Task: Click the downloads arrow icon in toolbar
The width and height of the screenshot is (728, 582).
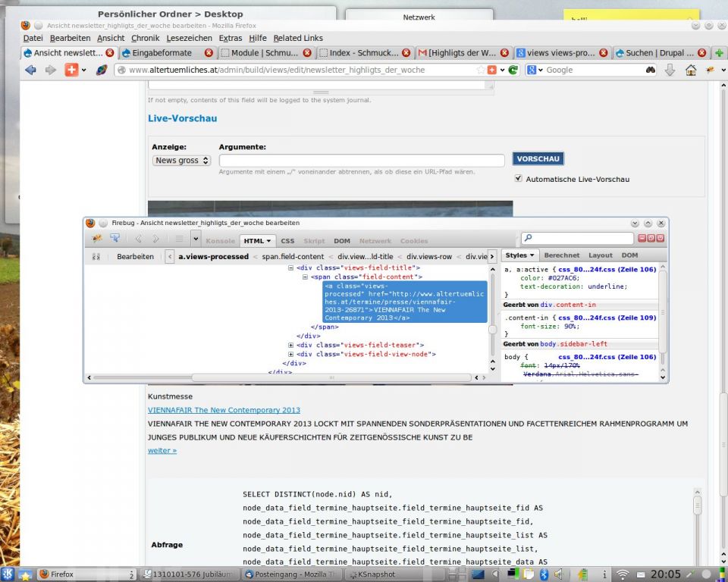Action: [x=670, y=70]
